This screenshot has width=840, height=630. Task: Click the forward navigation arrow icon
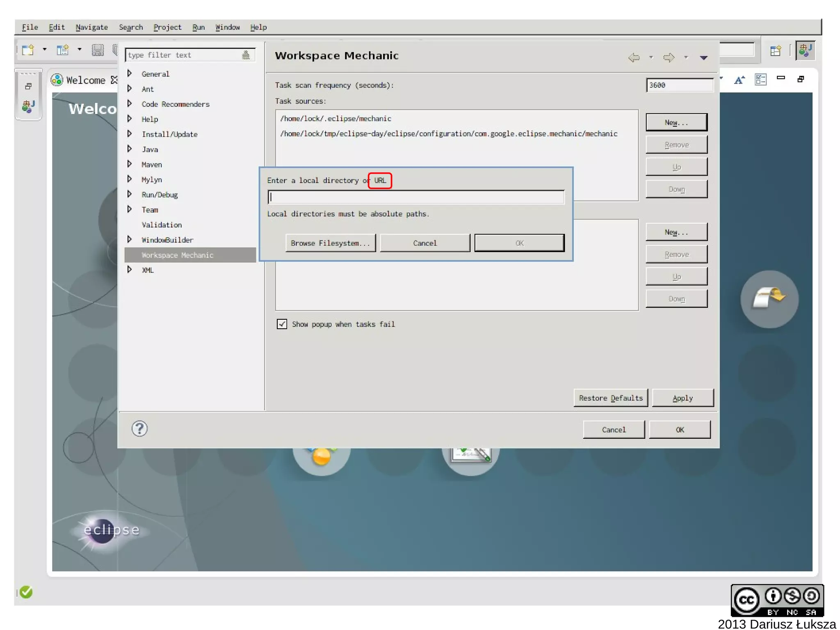[669, 57]
